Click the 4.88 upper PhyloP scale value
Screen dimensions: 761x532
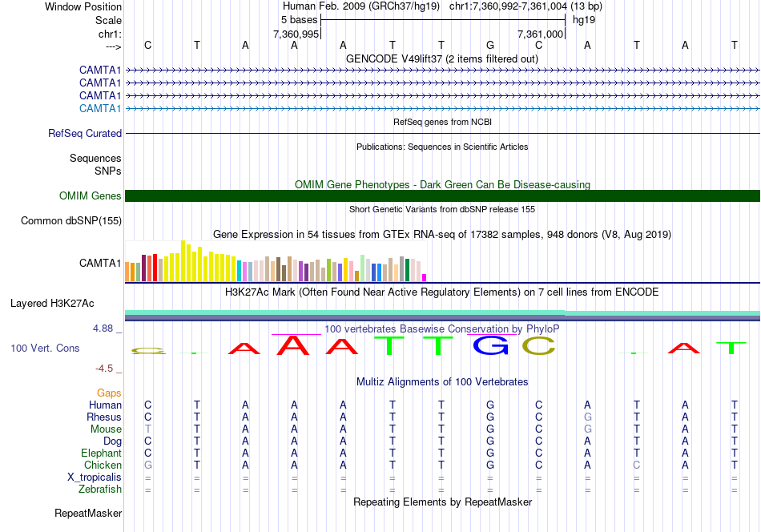[103, 328]
